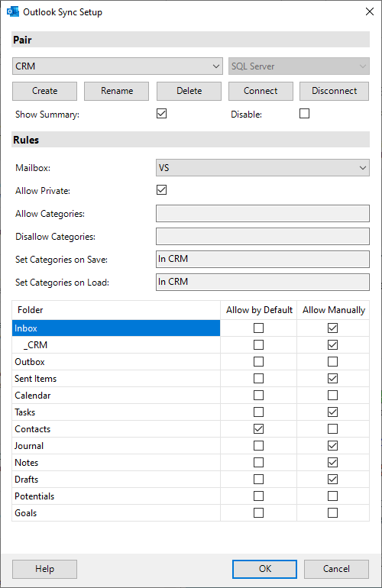Check Allow by Default for Goals
The width and height of the screenshot is (382, 588).
258,513
